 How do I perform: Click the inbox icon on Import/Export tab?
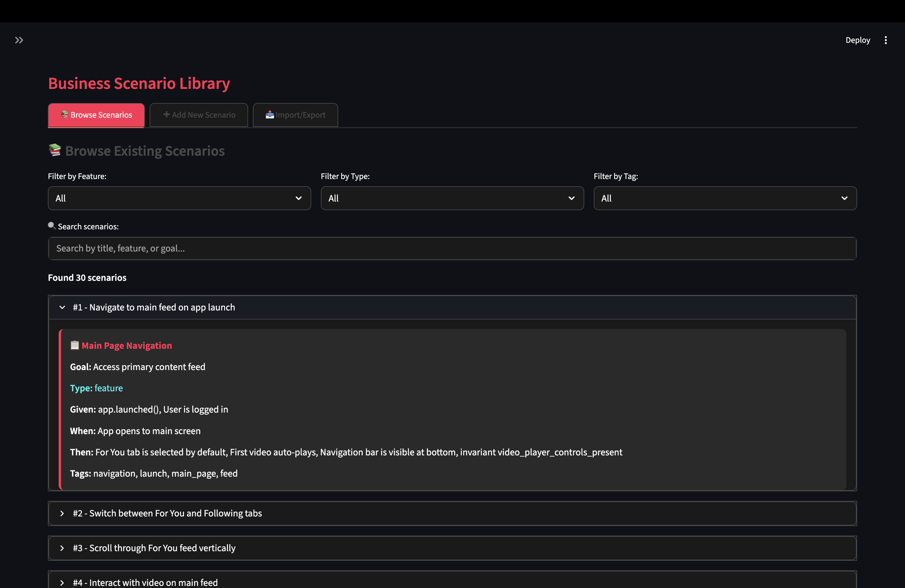tap(270, 114)
